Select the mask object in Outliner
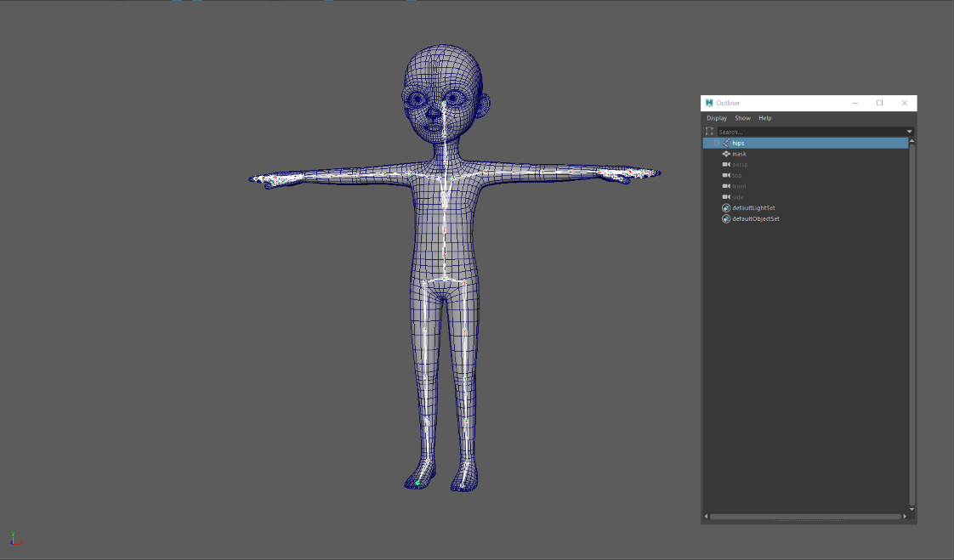This screenshot has height=560, width=954. [x=739, y=154]
